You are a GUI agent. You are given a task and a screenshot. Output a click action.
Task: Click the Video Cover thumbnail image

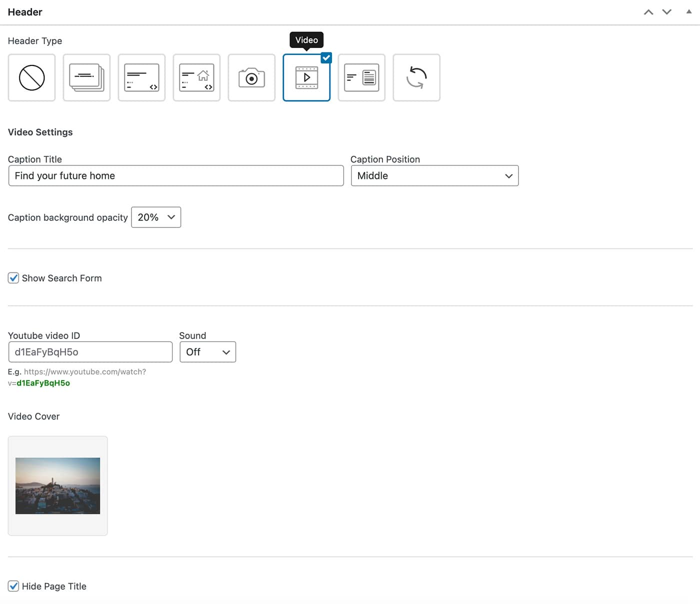(x=58, y=485)
